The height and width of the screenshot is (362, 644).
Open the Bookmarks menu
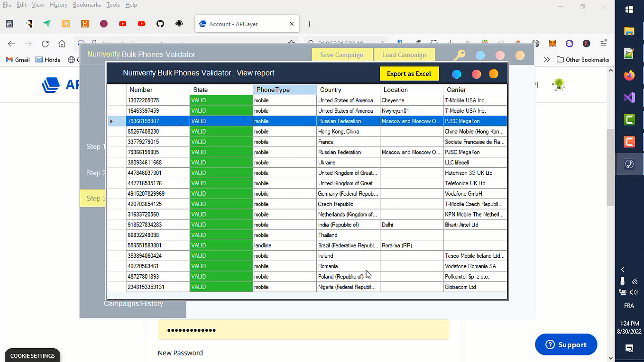[87, 5]
